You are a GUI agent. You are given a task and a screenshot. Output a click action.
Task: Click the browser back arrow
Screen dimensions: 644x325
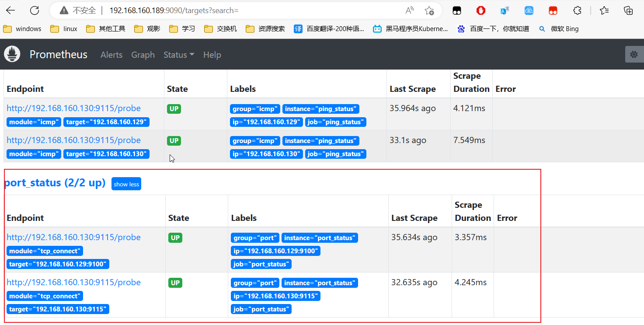coord(10,10)
